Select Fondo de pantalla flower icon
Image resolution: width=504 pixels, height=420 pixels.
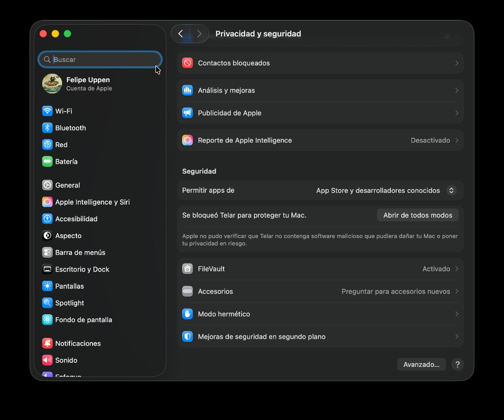[x=47, y=320]
